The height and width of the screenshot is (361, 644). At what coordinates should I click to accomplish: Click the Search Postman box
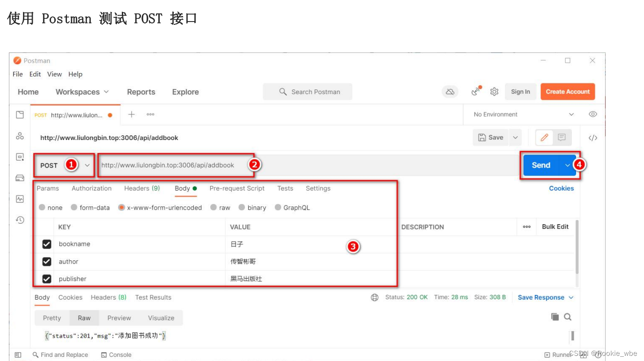point(307,92)
